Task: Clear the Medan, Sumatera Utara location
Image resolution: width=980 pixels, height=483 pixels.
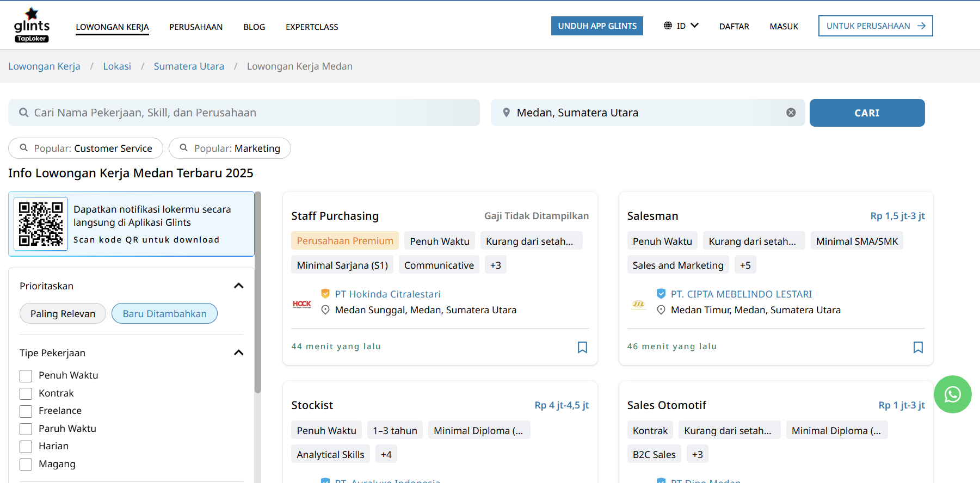Action: coord(791,113)
